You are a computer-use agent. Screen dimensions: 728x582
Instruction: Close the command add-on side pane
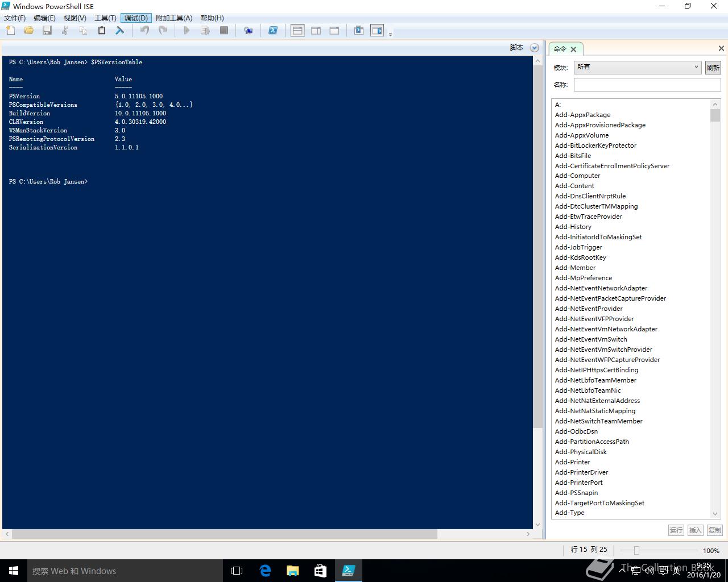point(721,48)
